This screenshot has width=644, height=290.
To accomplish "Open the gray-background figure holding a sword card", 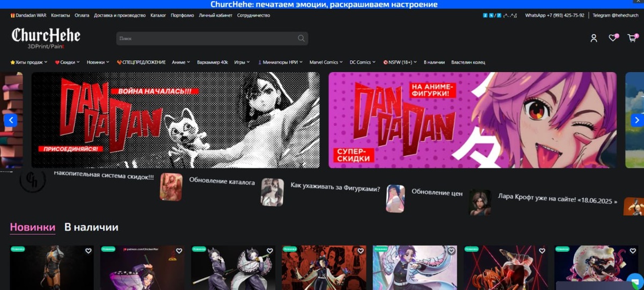I will [233, 267].
